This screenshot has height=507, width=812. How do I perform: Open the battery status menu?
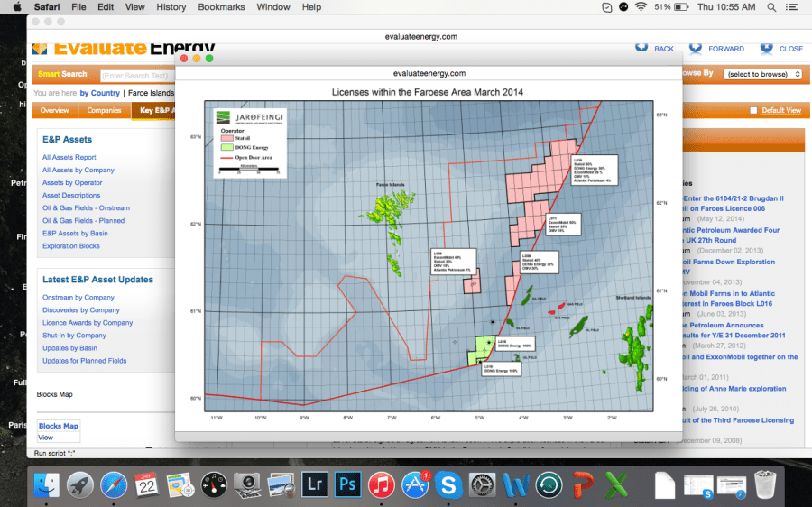click(682, 7)
